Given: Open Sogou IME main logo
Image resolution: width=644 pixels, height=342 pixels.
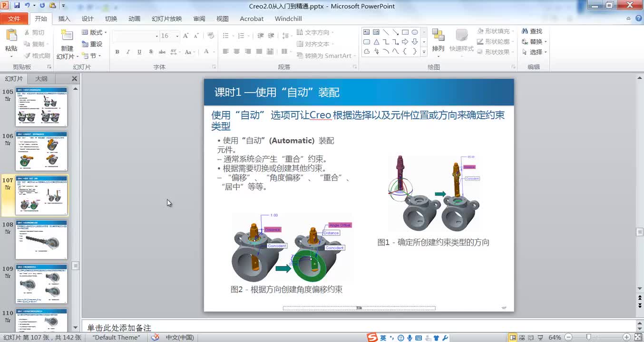Looking at the screenshot, I should point(372,338).
